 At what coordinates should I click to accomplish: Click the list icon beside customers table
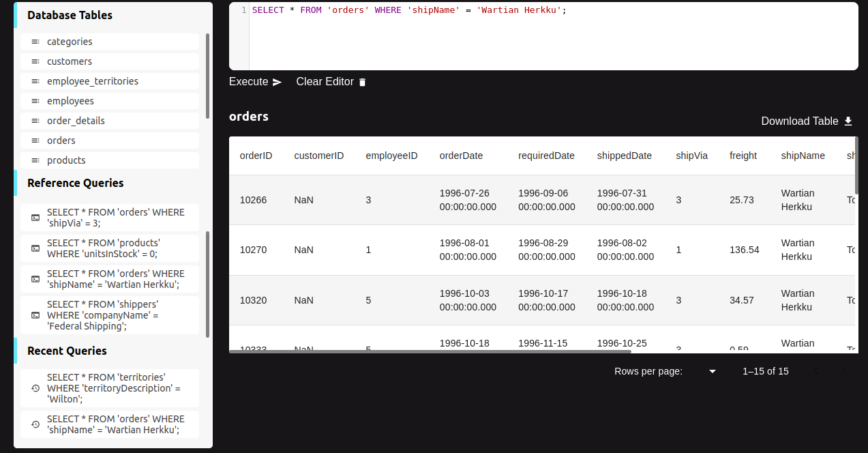[x=35, y=61]
